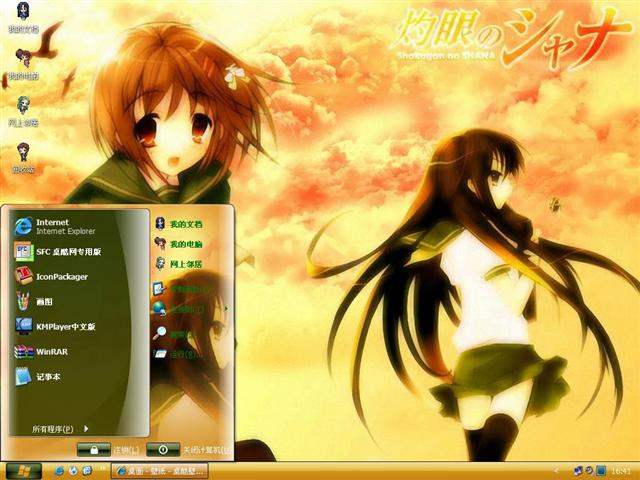Open the magnifier search entry in the Start menu
This screenshot has height=480, width=640.
172,334
